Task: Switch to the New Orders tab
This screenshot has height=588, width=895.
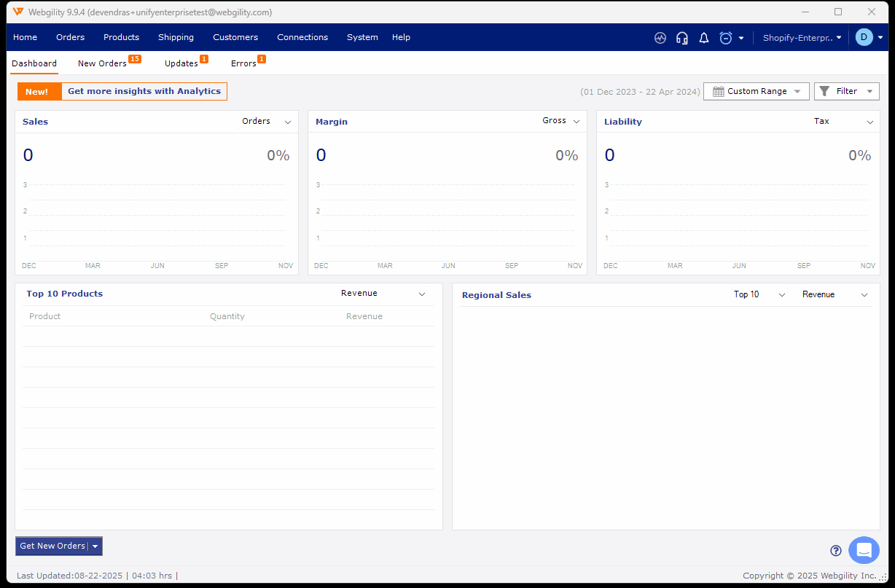Action: point(102,63)
